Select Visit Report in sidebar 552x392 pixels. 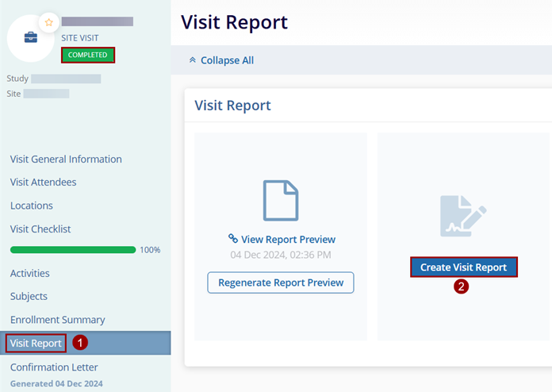[36, 344]
